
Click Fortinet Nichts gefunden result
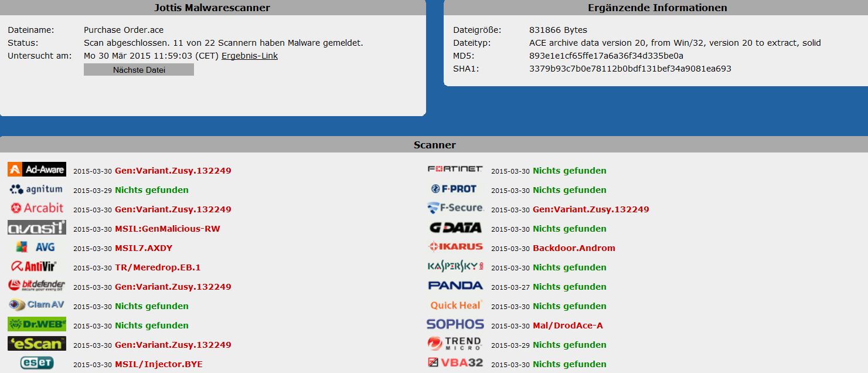(570, 171)
